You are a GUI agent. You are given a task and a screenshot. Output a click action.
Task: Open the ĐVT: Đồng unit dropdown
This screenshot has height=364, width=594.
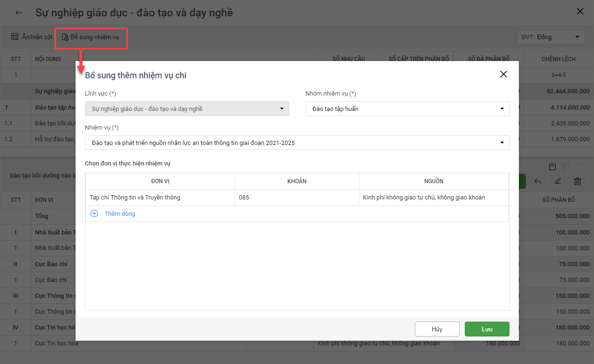(551, 37)
